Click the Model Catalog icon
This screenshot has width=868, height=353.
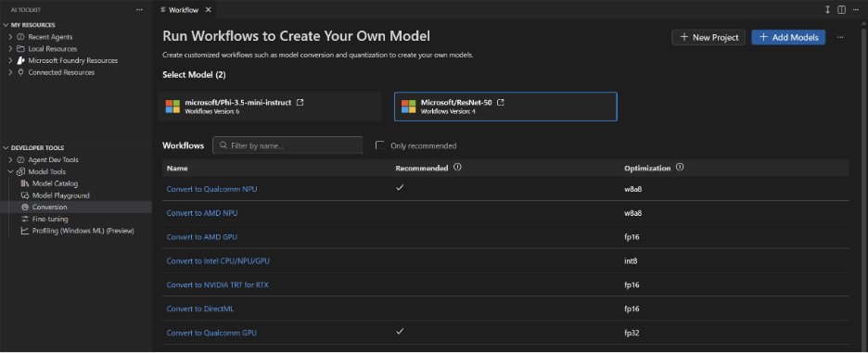coord(25,183)
